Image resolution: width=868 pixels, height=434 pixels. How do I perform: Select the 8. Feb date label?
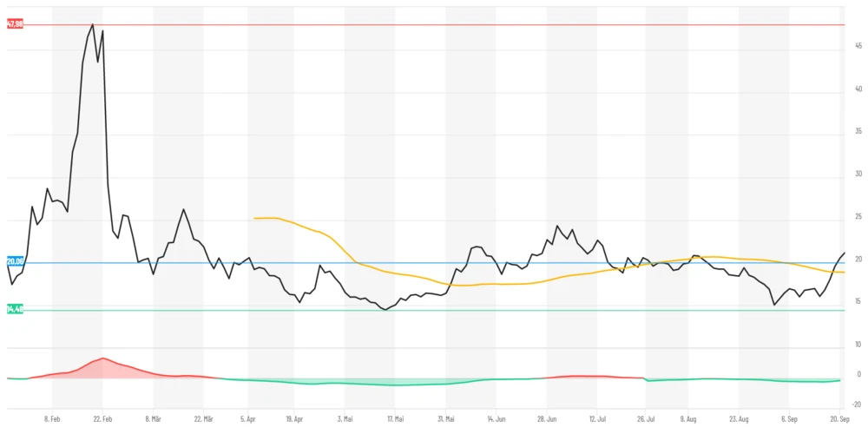click(52, 418)
